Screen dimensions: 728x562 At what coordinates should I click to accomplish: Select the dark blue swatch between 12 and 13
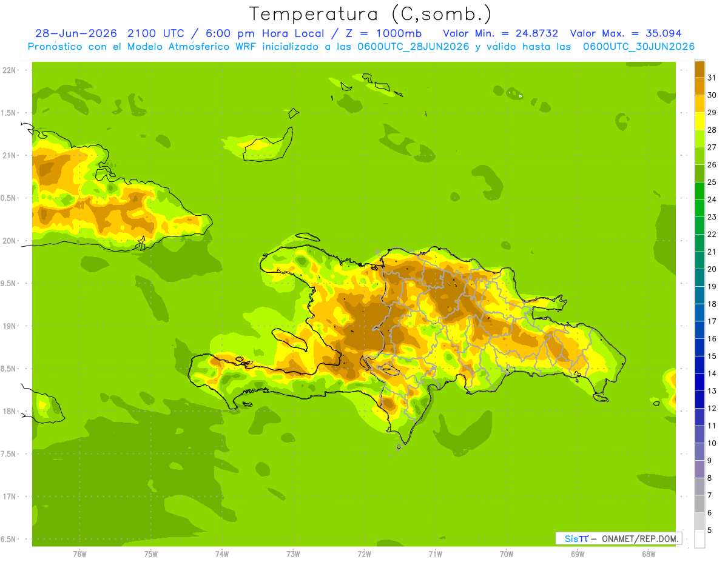(x=699, y=400)
